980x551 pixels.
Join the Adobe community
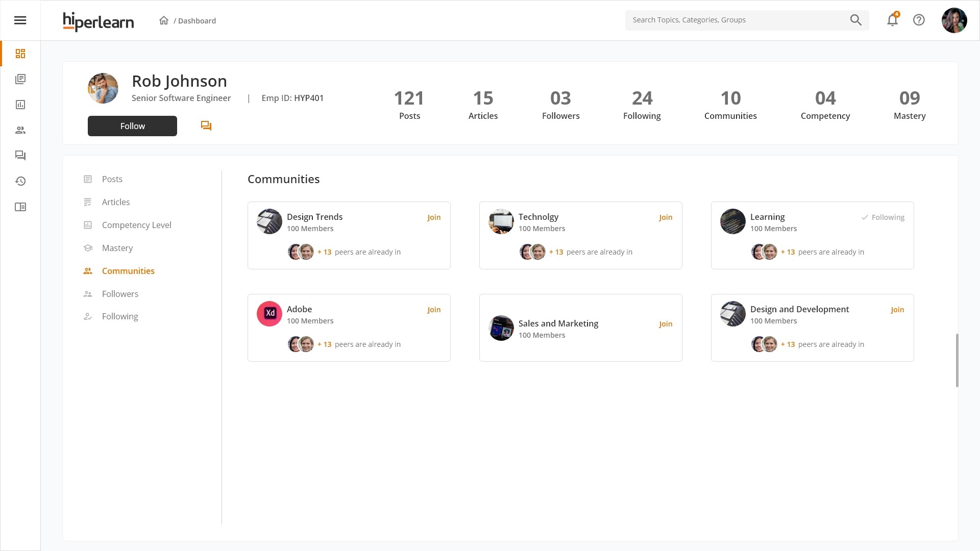434,310
